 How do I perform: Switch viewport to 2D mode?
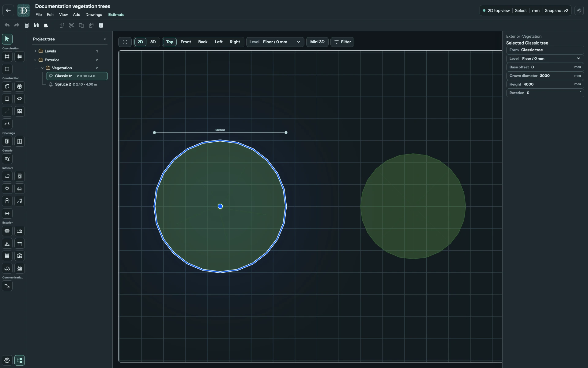[x=140, y=42]
